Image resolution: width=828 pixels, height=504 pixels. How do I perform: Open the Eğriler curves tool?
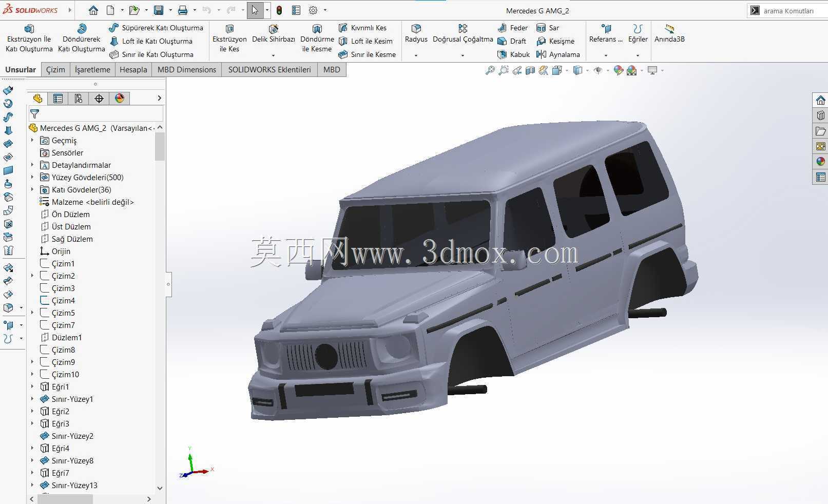pos(638,34)
